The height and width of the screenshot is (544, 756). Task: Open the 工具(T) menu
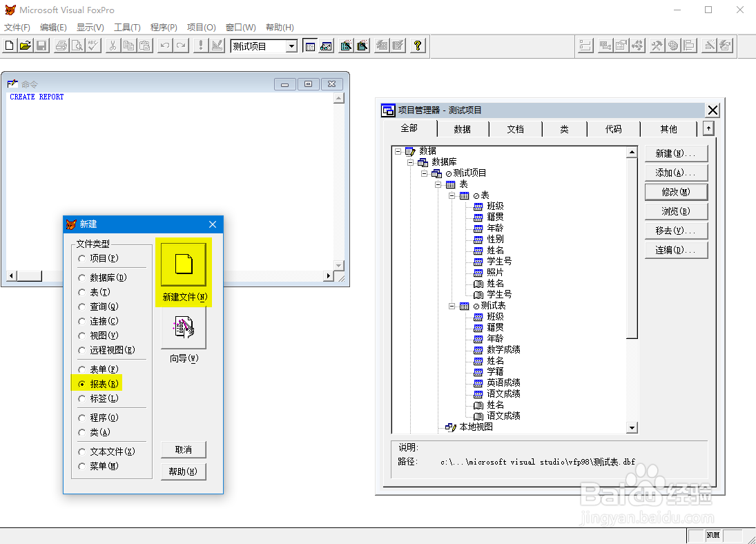point(127,28)
